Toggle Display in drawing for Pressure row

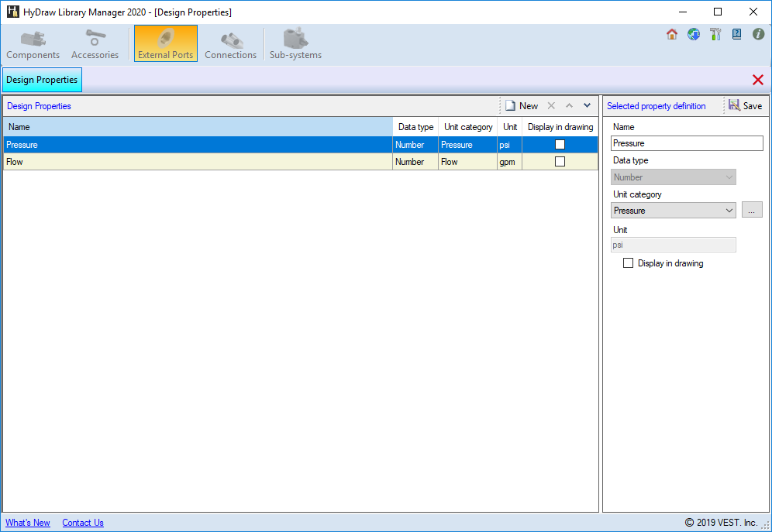(x=560, y=145)
